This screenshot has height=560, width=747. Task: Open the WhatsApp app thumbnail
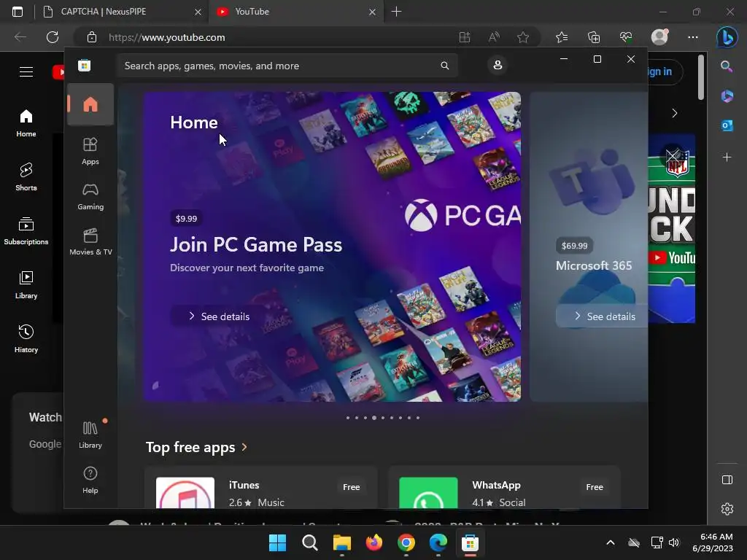click(x=428, y=493)
